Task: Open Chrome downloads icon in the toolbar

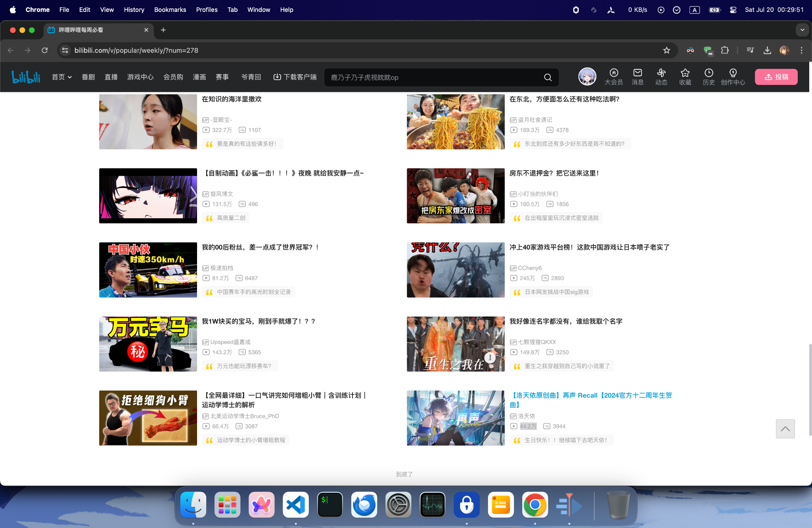Action: pos(767,50)
